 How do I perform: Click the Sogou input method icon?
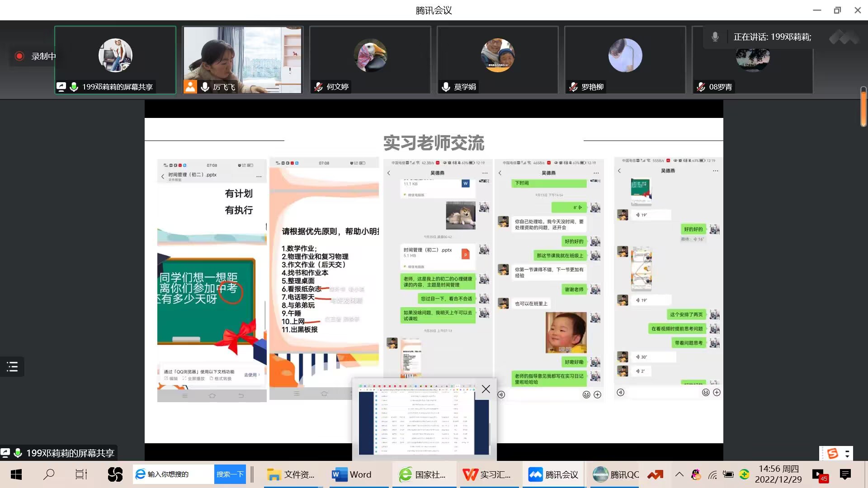click(x=832, y=453)
